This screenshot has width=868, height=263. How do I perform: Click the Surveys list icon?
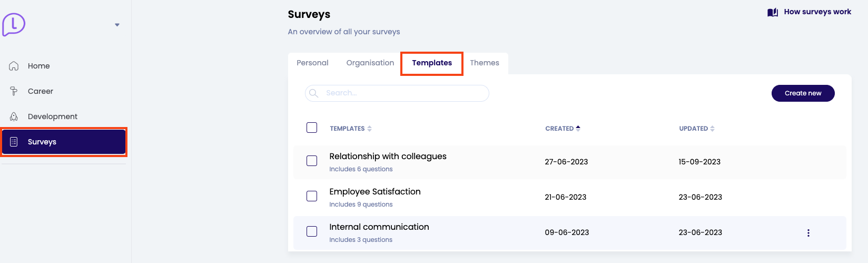(x=14, y=142)
